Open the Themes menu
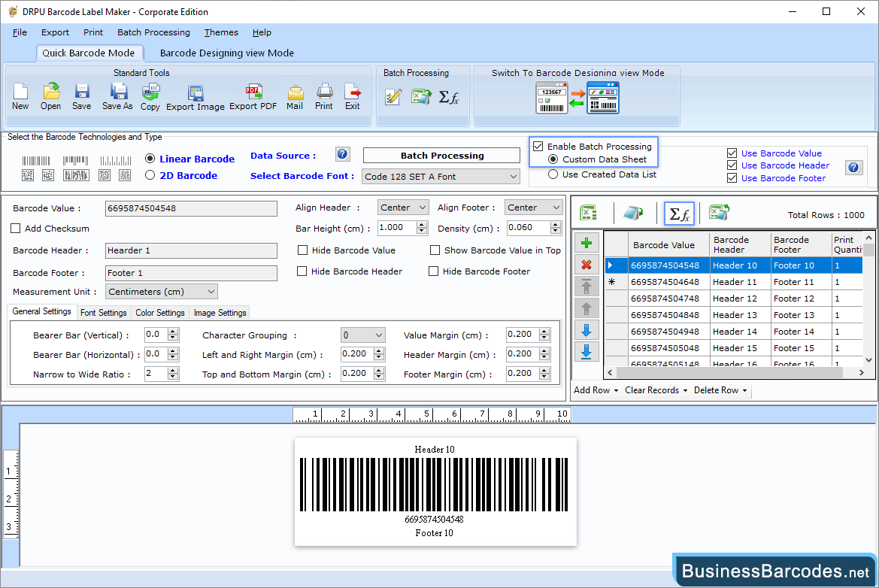This screenshot has height=588, width=879. point(221,32)
